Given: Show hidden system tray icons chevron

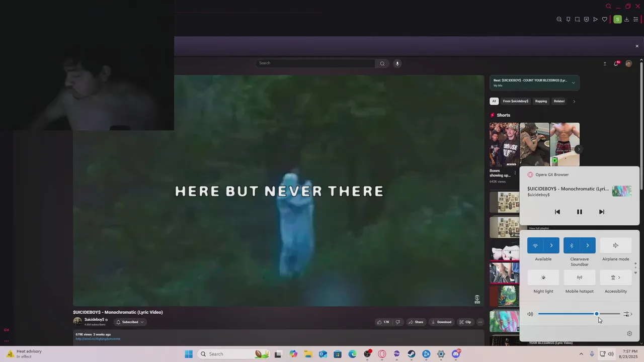Looking at the screenshot, I should (581, 354).
